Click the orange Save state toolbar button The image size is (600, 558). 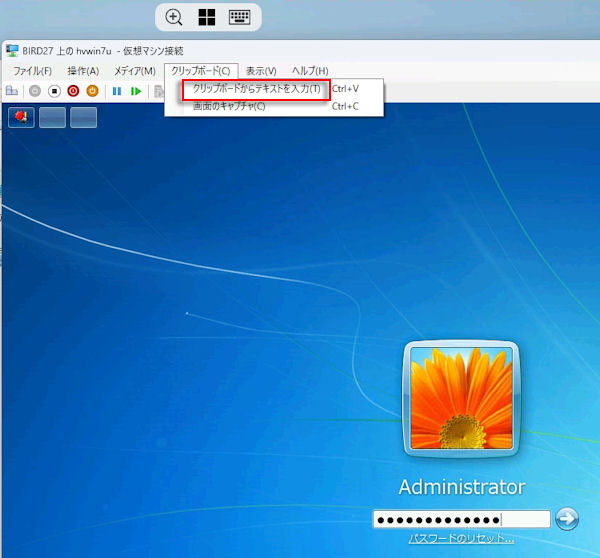point(92,91)
